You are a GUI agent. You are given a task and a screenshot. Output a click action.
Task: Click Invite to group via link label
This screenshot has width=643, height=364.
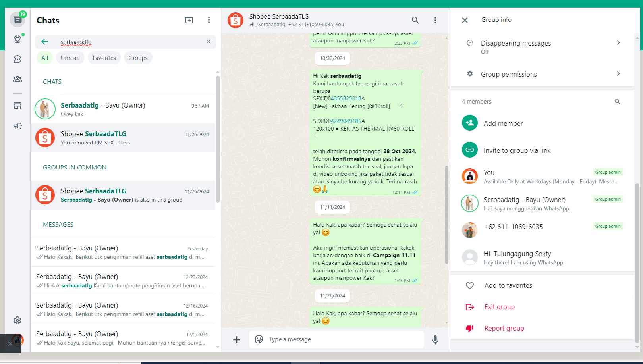coord(517,150)
